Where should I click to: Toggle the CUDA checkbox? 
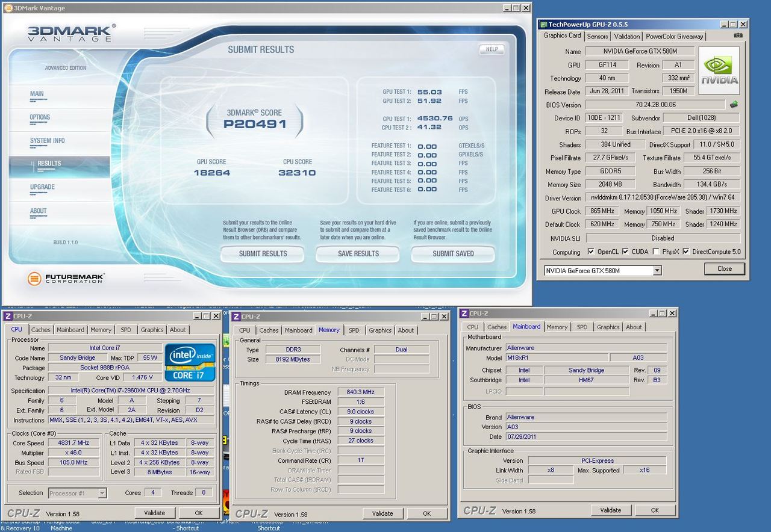point(626,252)
